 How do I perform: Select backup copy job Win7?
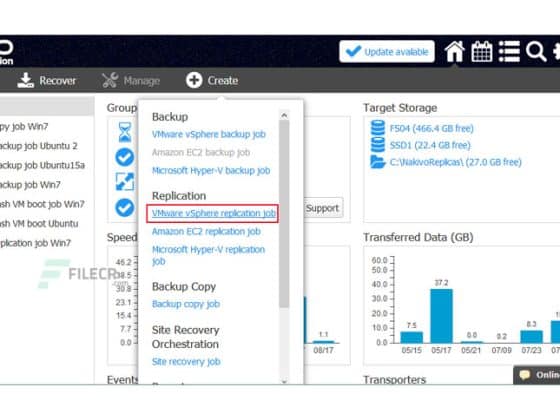pyautogui.click(x=24, y=126)
